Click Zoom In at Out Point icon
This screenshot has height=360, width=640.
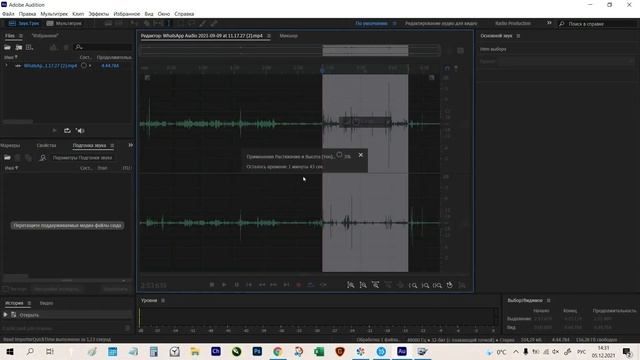425,285
